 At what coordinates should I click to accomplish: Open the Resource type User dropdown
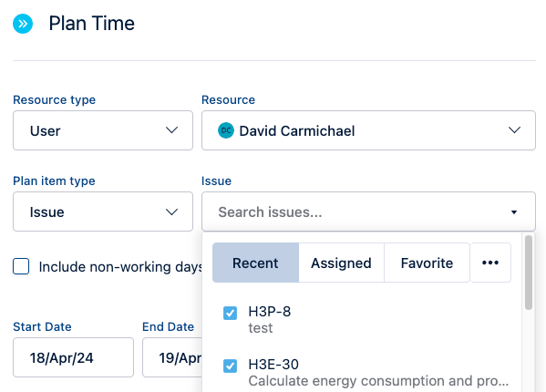[103, 130]
